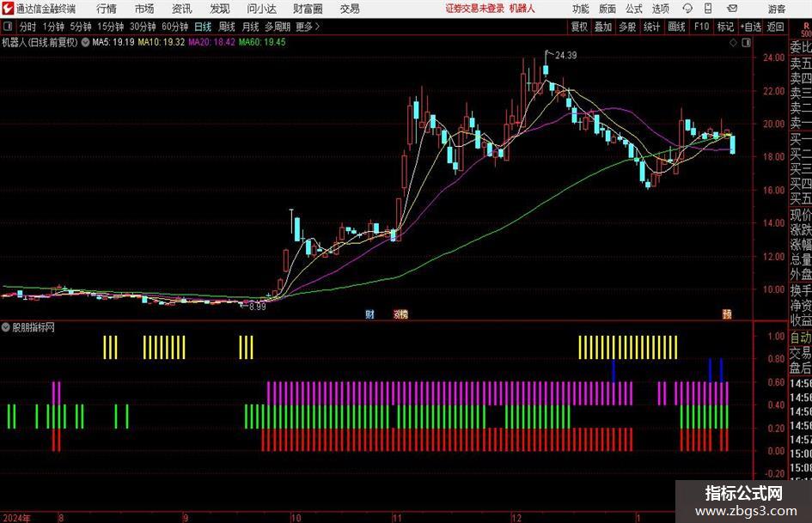
Task: Click the 统计 statistics button
Action: pyautogui.click(x=651, y=27)
